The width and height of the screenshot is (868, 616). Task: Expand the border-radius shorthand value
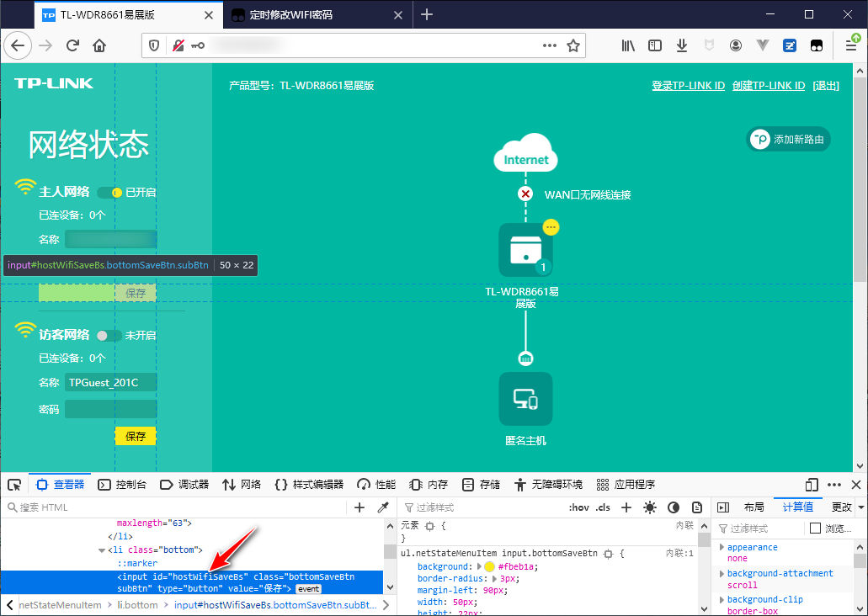point(495,578)
